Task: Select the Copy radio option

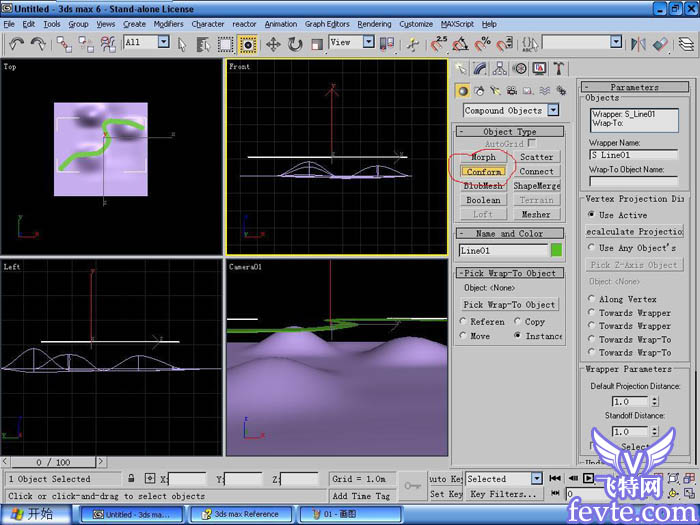Action: tap(518, 322)
